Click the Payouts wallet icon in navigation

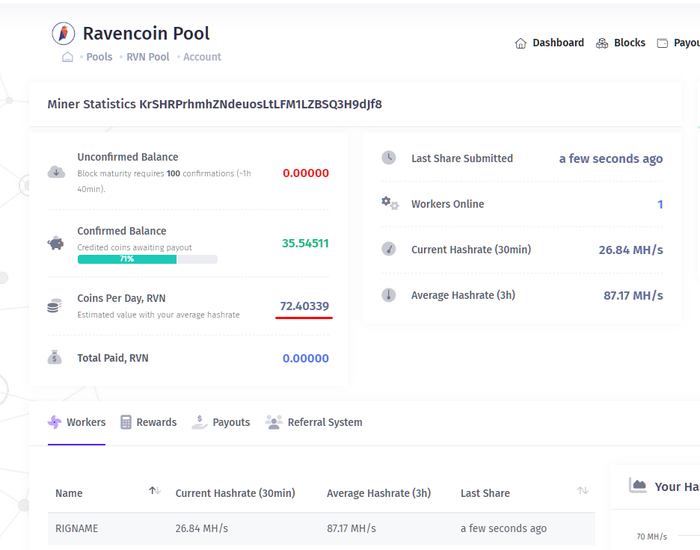point(662,43)
